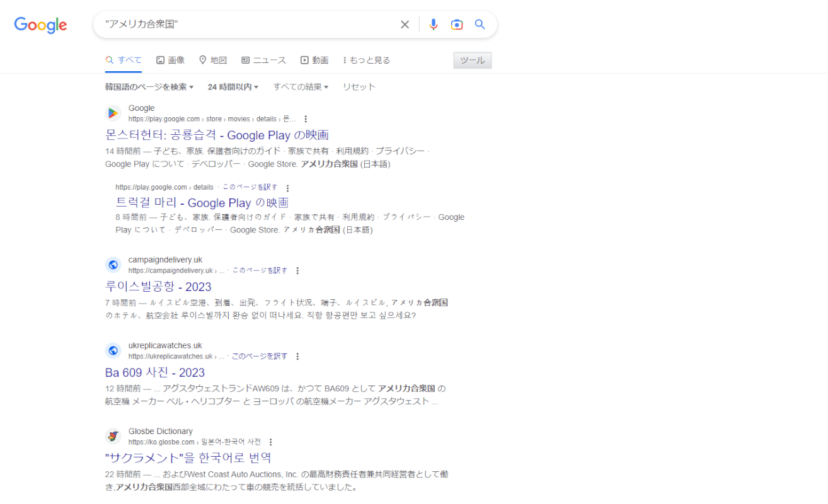
Task: Click リセット to reset filters
Action: 359,87
